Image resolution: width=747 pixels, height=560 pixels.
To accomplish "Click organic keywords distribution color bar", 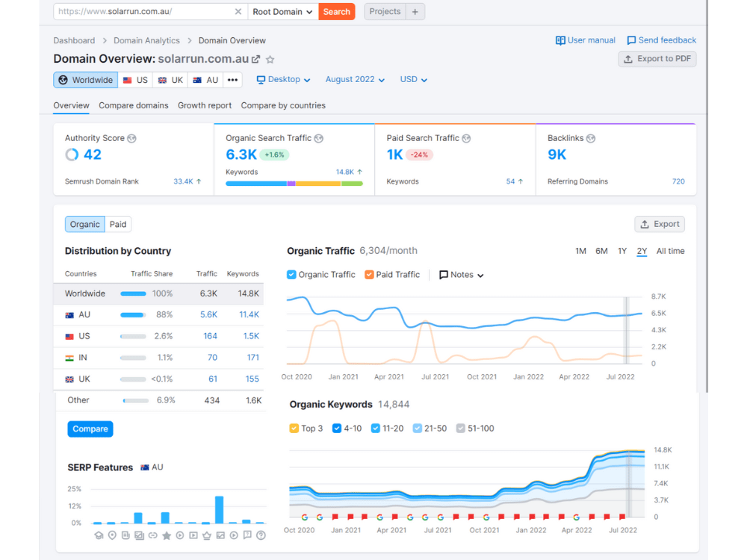I will pos(294,184).
